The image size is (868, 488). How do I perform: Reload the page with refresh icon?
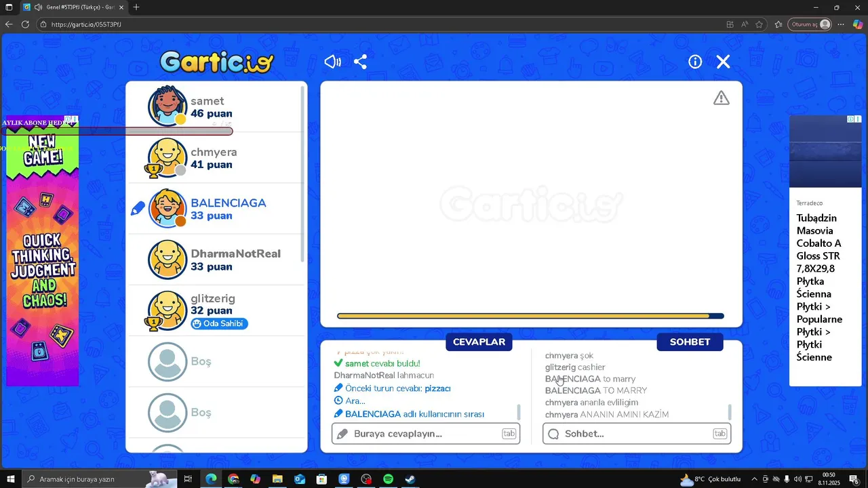[25, 24]
